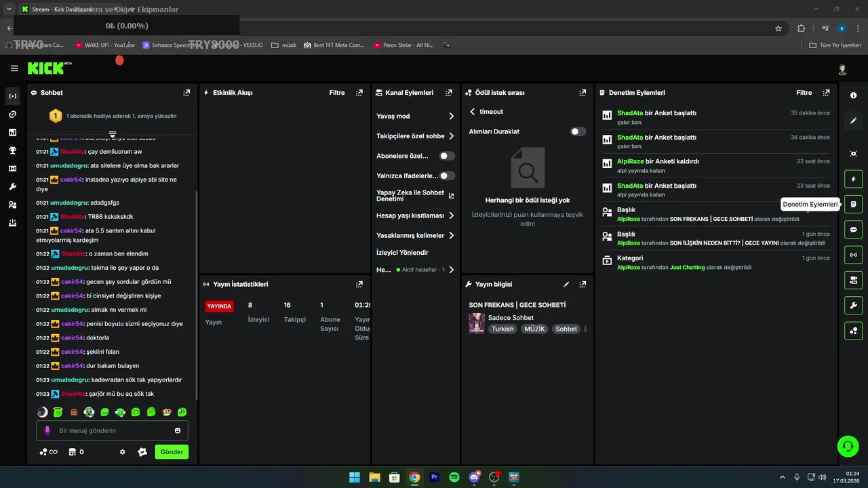Open Filtre in Etkinlik Akışı
Image resolution: width=868 pixels, height=488 pixels.
click(x=337, y=93)
